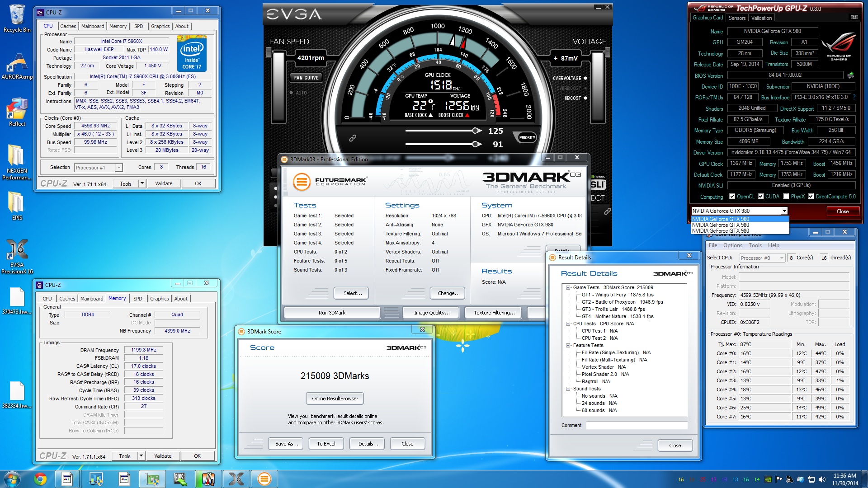Click the Bus Interface question mark
868x488 pixels.
[854, 97]
